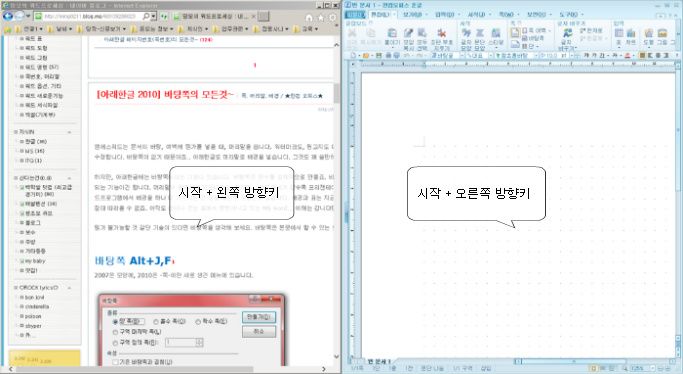Open the 워드 표 blog category

(34, 38)
